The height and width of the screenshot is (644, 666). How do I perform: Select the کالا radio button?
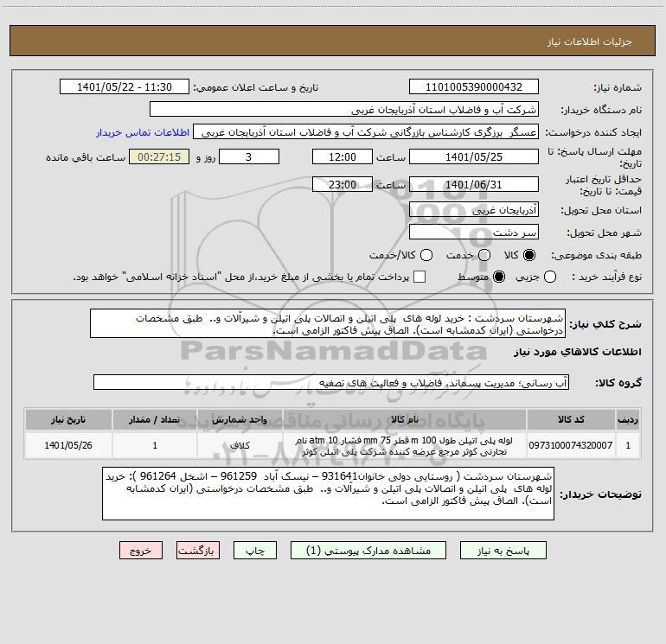529,255
